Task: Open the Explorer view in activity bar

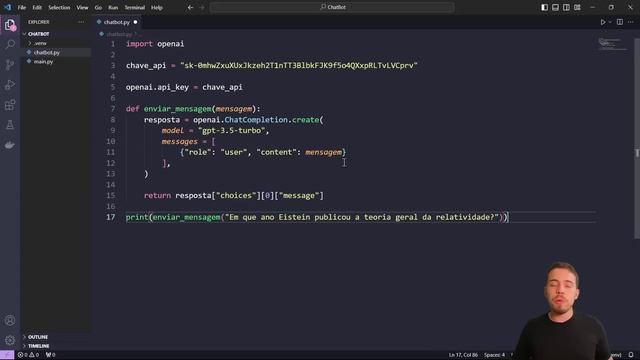Action: (10, 25)
